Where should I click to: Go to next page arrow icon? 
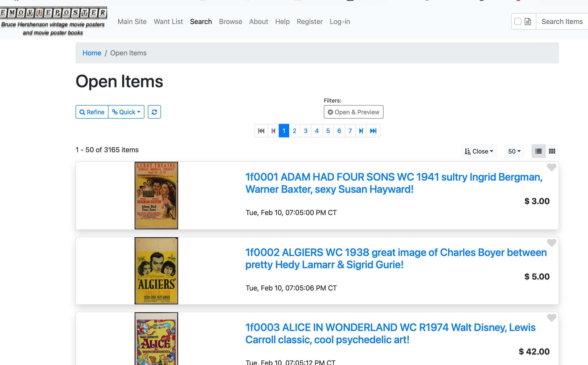click(x=361, y=131)
